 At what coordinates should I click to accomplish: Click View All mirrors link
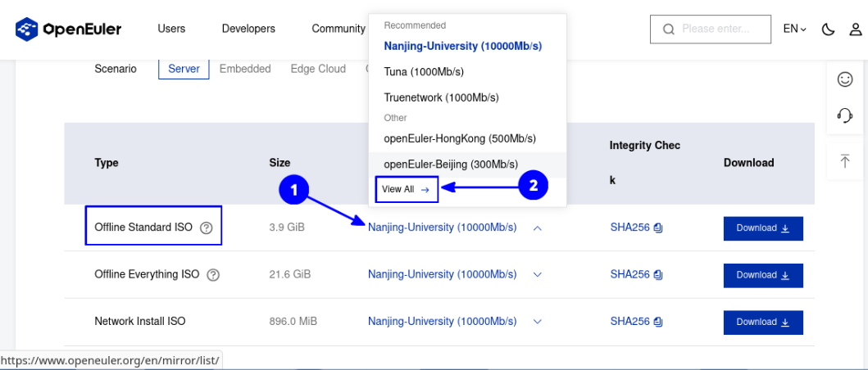[407, 189]
